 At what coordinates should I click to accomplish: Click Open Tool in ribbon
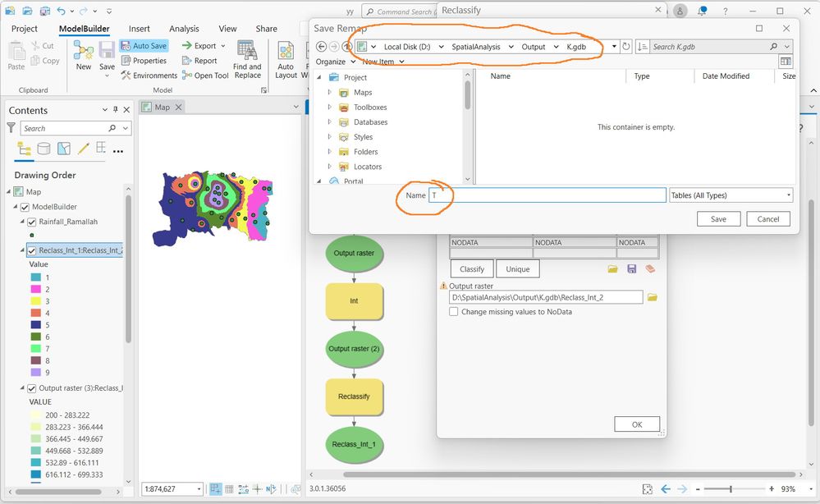pyautogui.click(x=205, y=76)
